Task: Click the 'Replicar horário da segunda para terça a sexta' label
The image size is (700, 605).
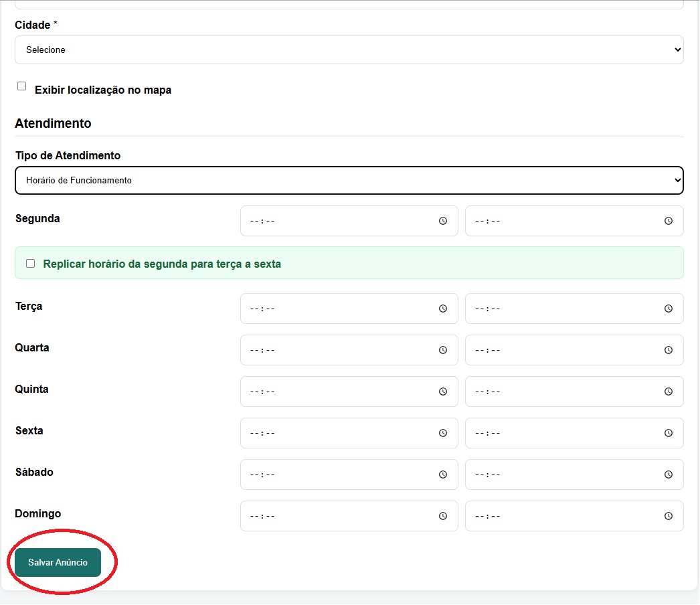Action: tap(162, 264)
